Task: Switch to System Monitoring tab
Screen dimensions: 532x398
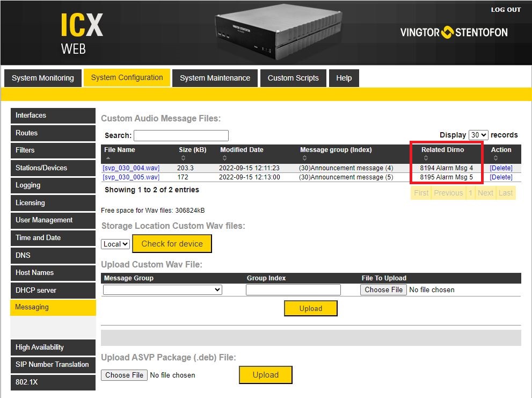Action: tap(43, 78)
